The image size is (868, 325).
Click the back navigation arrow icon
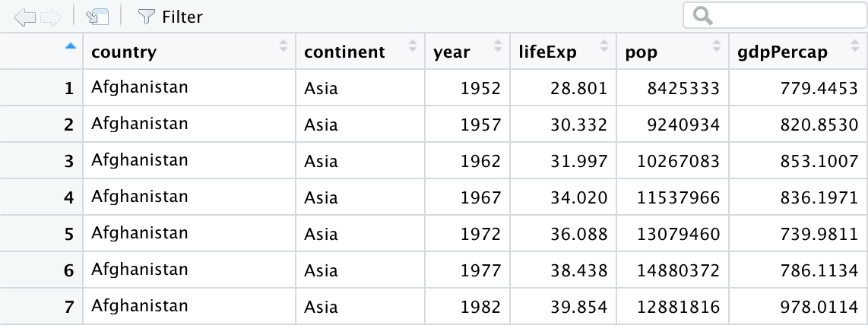coord(24,17)
